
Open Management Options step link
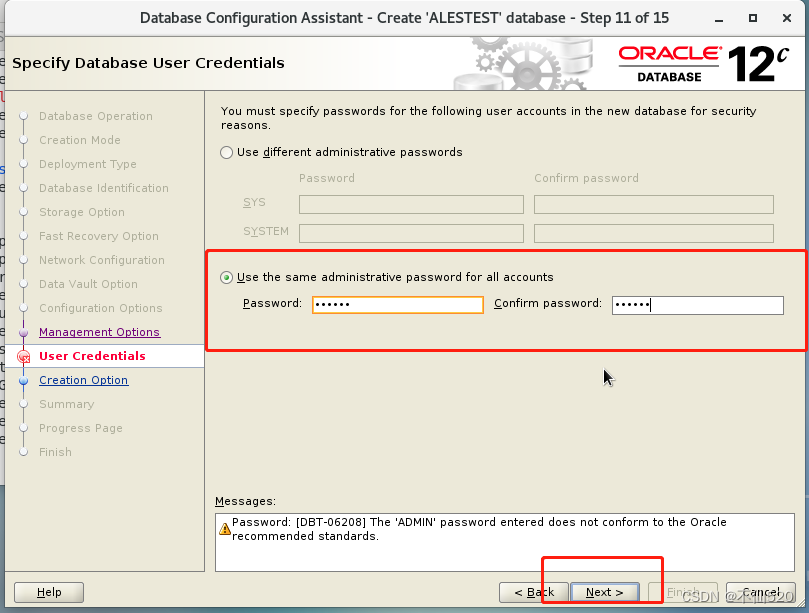[100, 332]
